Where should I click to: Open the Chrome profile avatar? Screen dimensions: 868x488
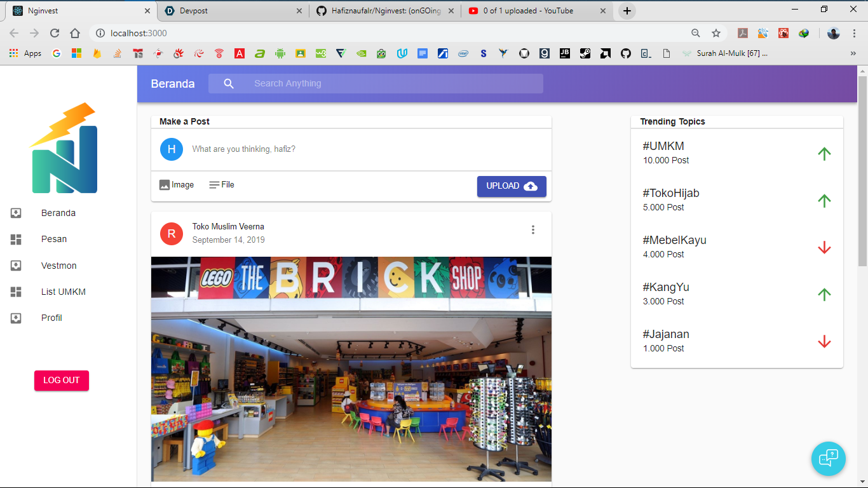point(834,33)
